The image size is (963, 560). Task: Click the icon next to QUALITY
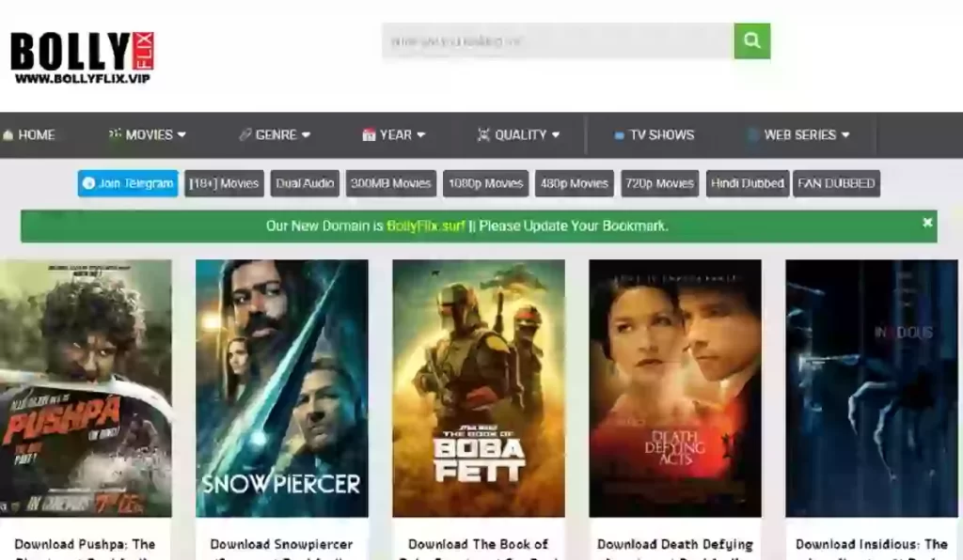point(485,134)
